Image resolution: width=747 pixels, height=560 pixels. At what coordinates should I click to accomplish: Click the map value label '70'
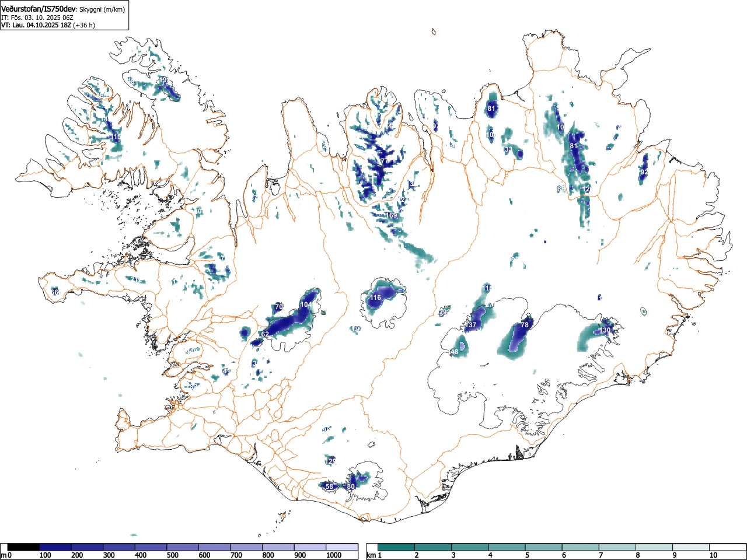279,307
